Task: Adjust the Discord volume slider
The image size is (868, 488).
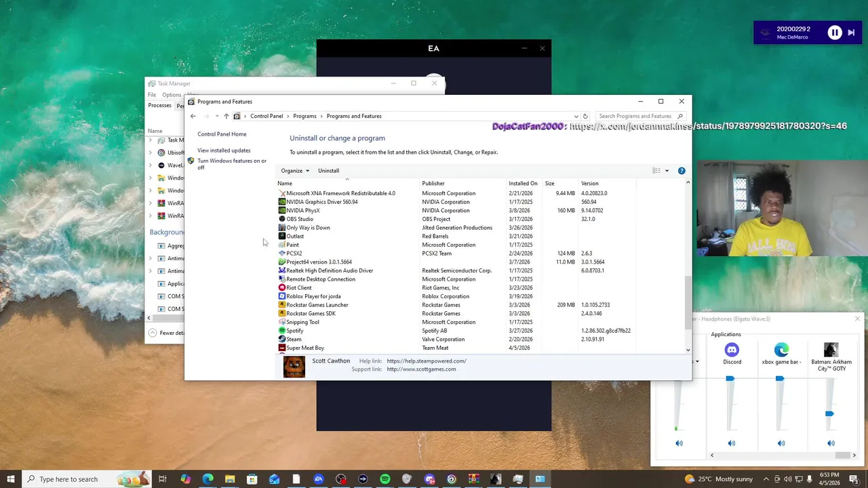Action: pyautogui.click(x=730, y=379)
